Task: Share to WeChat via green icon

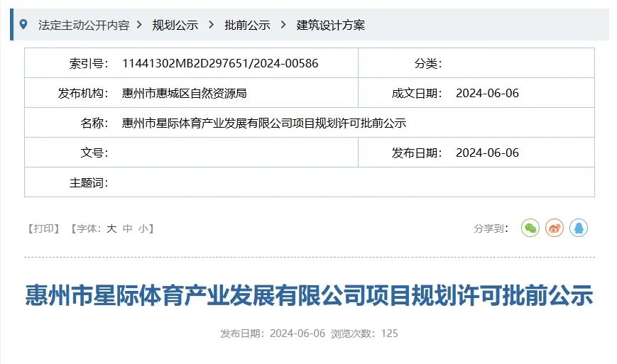Action: click(530, 228)
